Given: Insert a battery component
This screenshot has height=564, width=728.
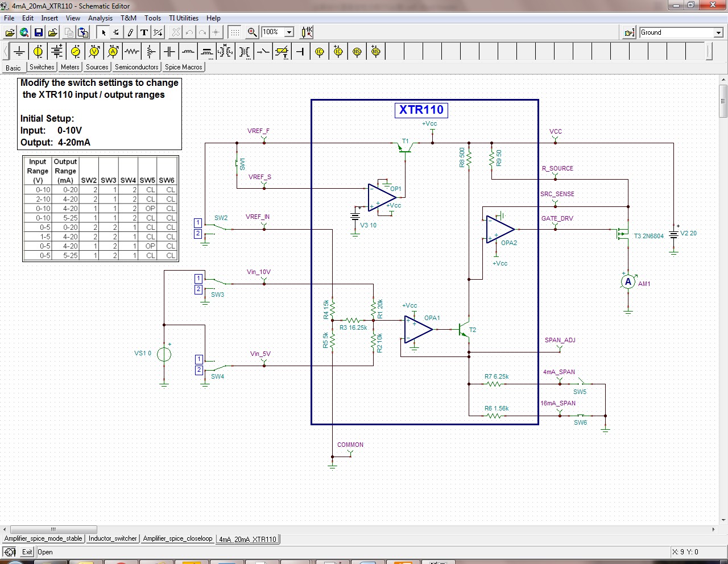Looking at the screenshot, I should tap(57, 52).
